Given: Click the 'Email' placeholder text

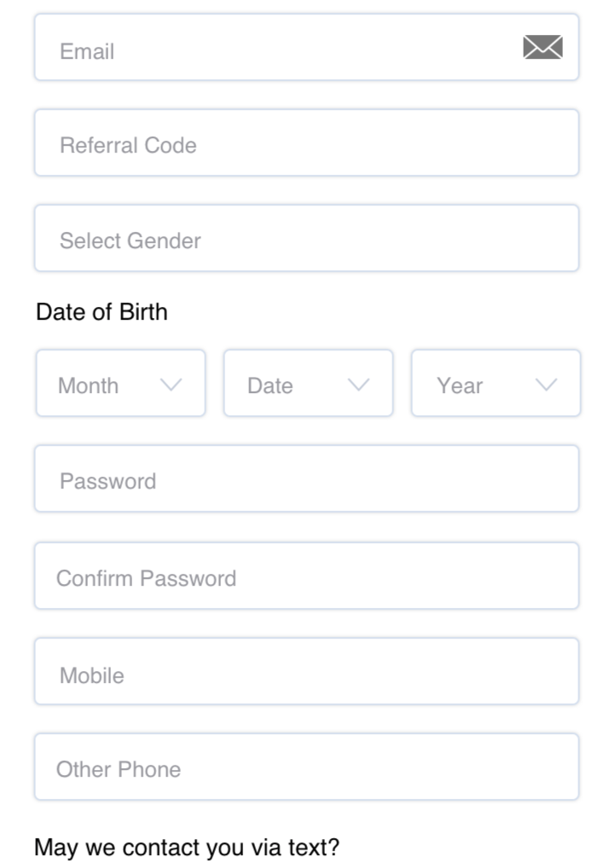Looking at the screenshot, I should tap(87, 51).
